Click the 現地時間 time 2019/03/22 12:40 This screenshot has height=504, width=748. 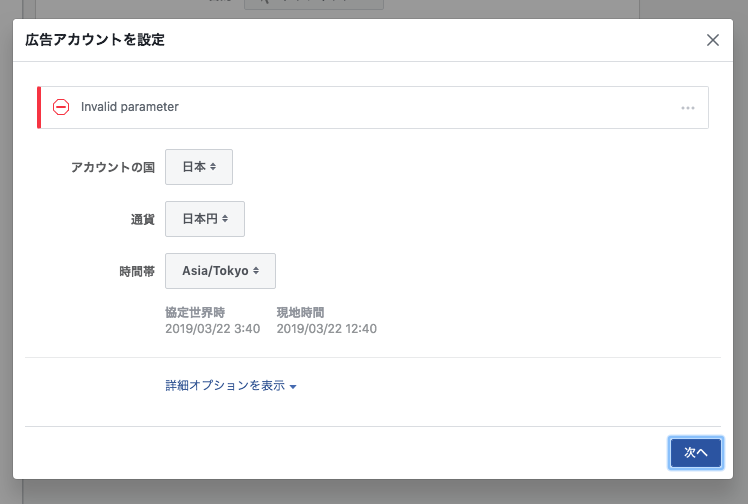[327, 329]
